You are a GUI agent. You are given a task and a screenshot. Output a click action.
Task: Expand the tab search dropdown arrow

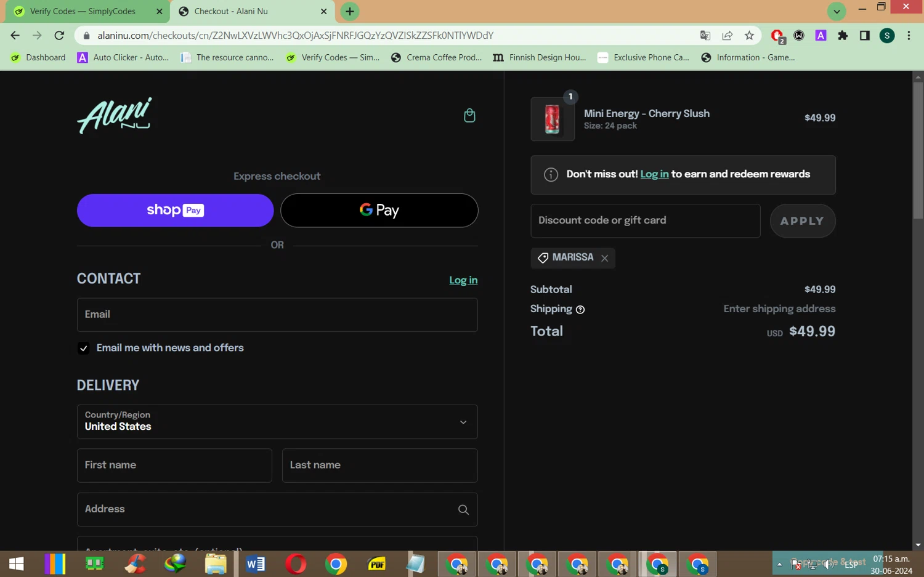tap(836, 11)
